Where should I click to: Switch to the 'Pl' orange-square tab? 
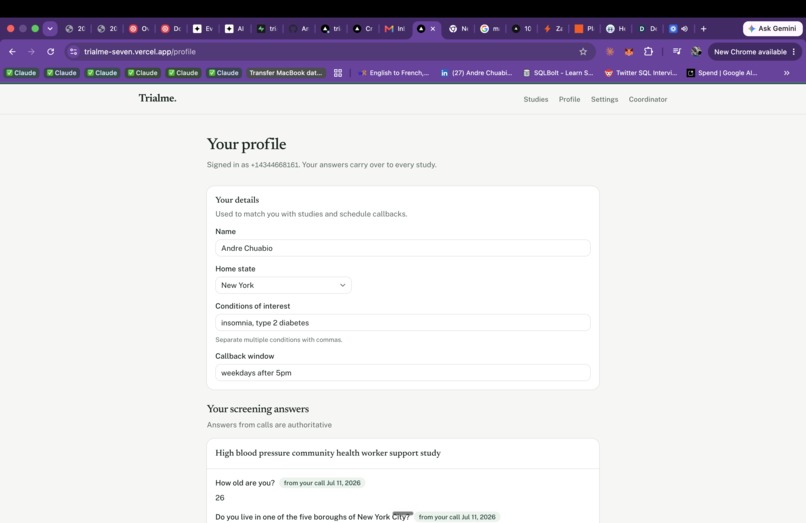[584, 29]
